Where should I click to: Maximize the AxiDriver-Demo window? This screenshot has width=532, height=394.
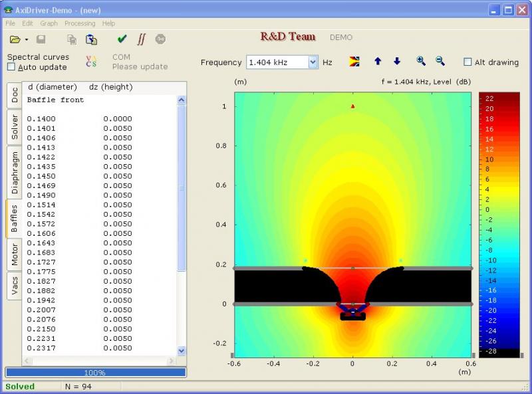point(508,10)
